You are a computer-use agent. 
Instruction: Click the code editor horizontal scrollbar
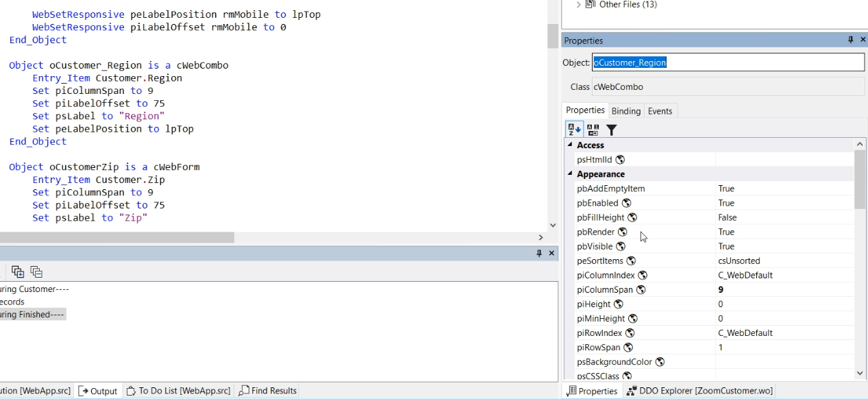point(117,237)
